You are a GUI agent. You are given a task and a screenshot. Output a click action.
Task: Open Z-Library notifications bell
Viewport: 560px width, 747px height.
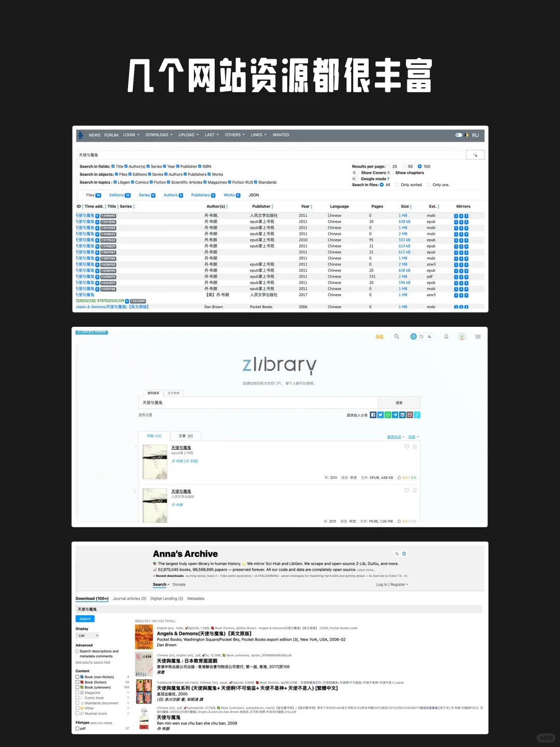click(446, 337)
